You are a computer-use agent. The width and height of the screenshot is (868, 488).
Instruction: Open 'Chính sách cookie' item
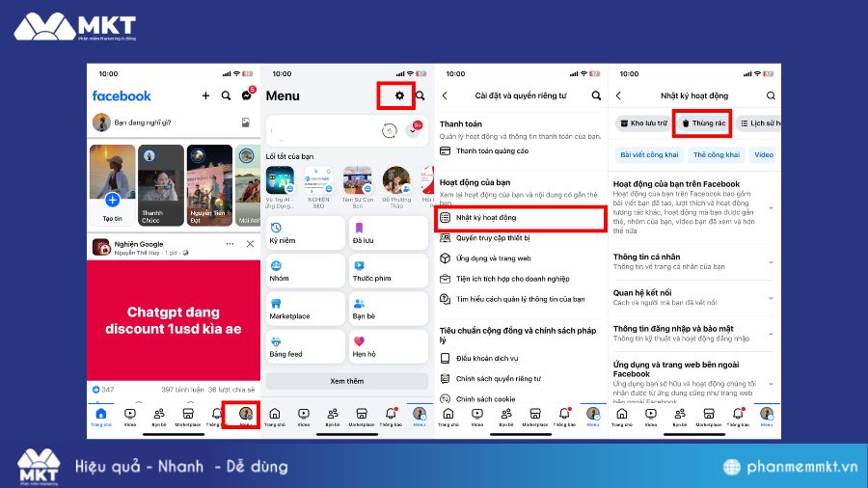(x=521, y=399)
